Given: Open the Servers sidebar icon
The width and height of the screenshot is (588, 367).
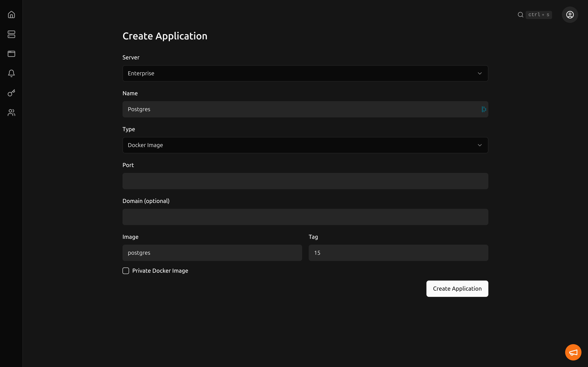Looking at the screenshot, I should 11,34.
